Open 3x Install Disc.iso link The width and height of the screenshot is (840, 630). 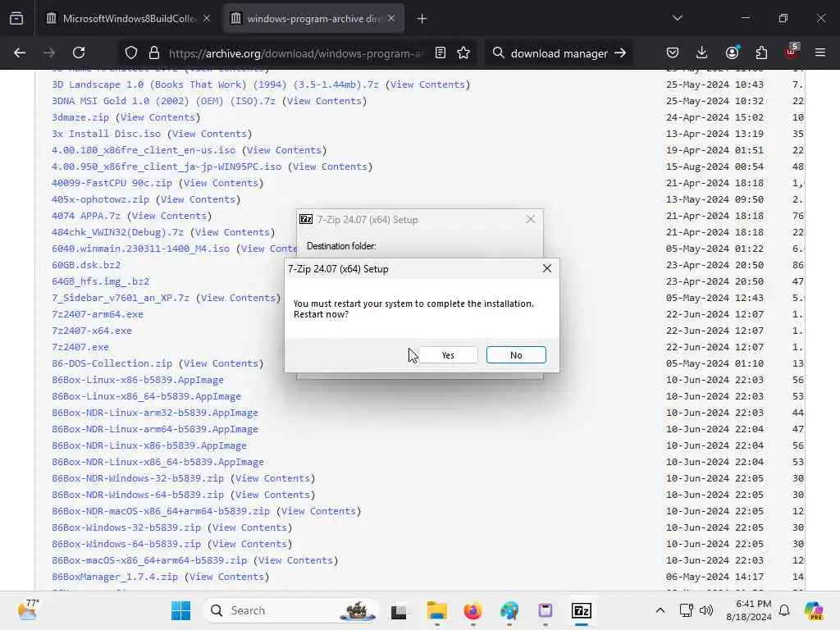click(x=106, y=134)
